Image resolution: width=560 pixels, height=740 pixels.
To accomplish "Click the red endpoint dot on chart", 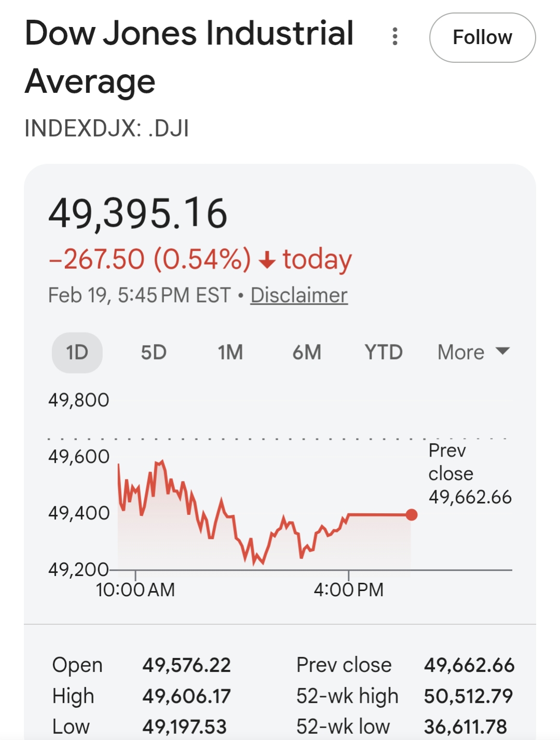I will pyautogui.click(x=412, y=515).
